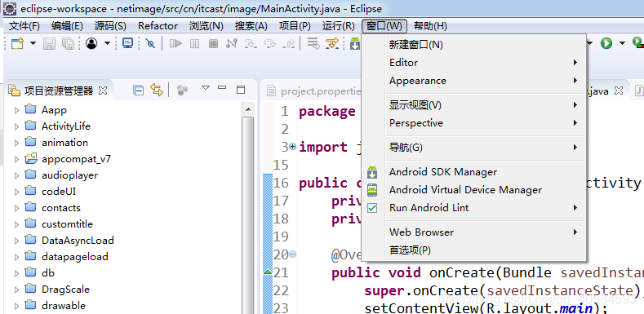
Task: Choose 新建窗口(N) from the Window menu
Action: (473, 45)
